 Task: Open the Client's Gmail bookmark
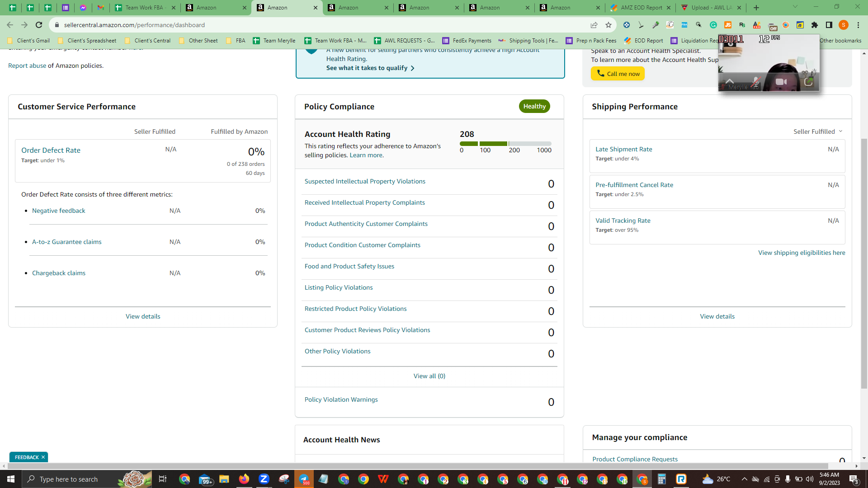[28, 41]
